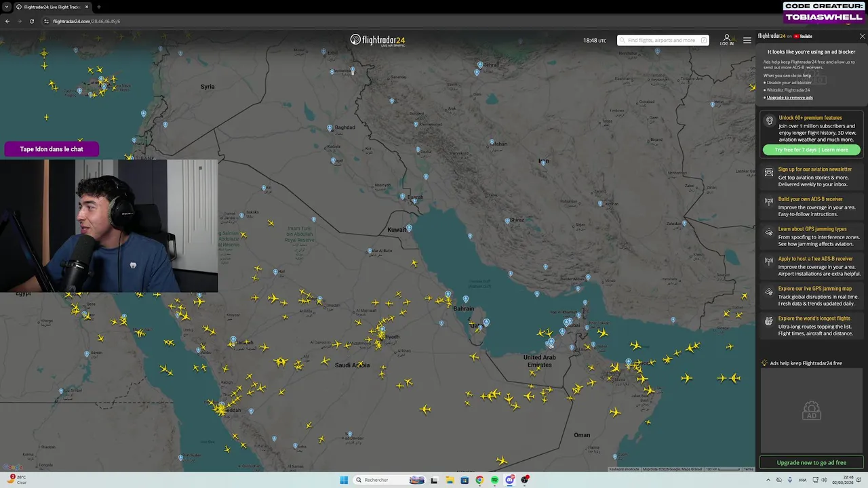Select the Shiraz airport pin on map
The height and width of the screenshot is (488, 868).
coord(507,220)
